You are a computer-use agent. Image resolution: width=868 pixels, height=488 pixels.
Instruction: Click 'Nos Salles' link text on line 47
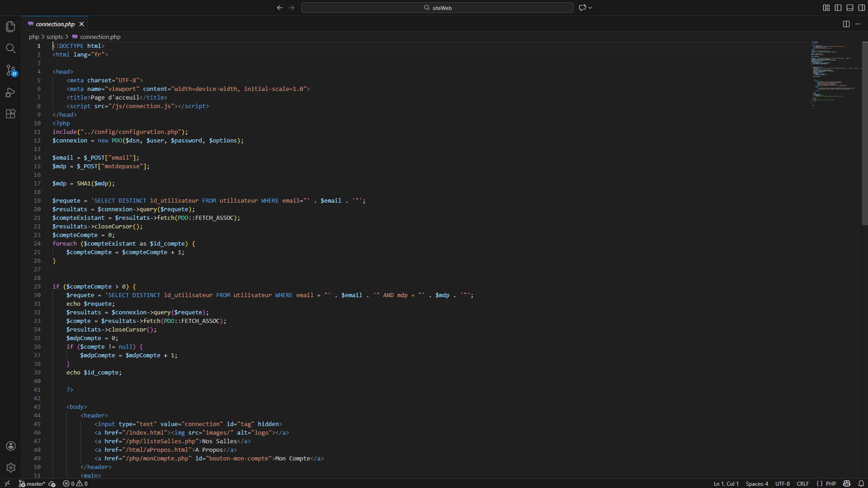point(219,441)
